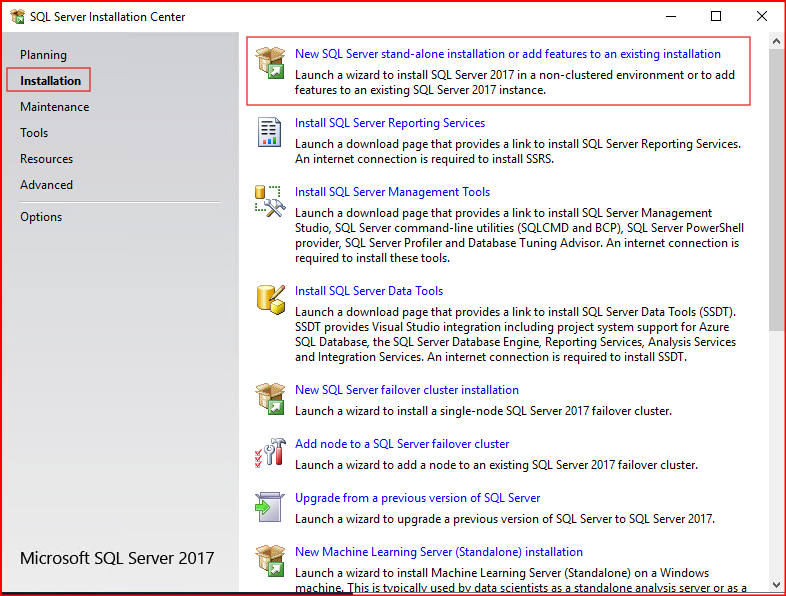
Task: Close the SQL Server Installation Center
Action: [761, 17]
